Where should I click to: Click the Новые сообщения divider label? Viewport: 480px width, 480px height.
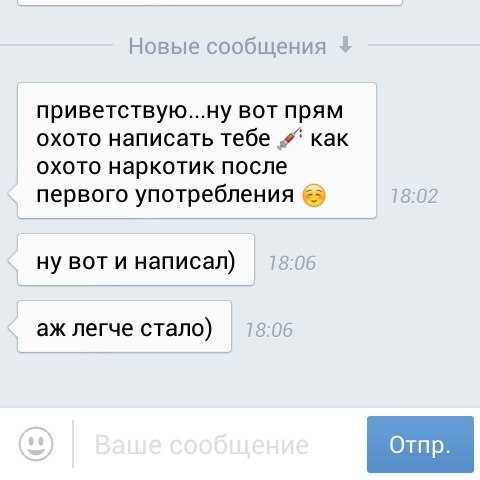[227, 46]
